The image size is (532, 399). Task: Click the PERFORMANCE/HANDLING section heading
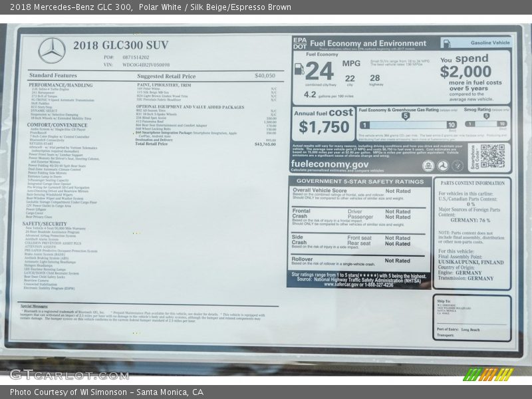point(61,85)
